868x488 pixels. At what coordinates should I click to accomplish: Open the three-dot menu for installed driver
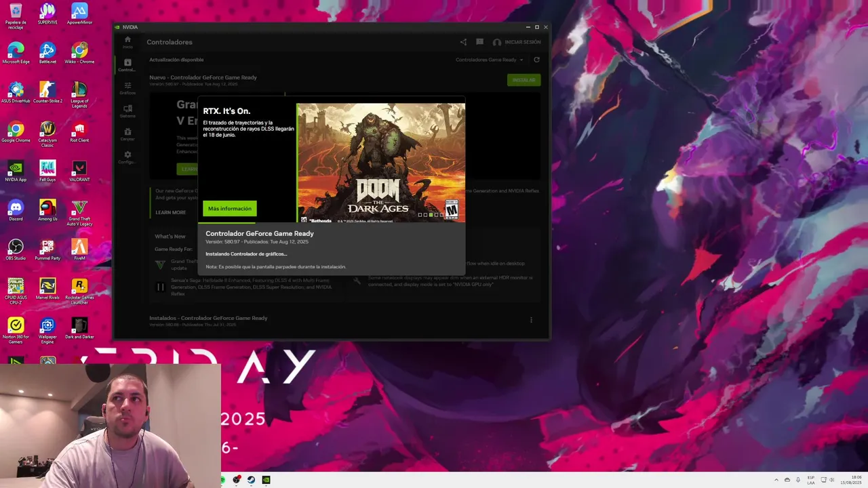pyautogui.click(x=531, y=320)
